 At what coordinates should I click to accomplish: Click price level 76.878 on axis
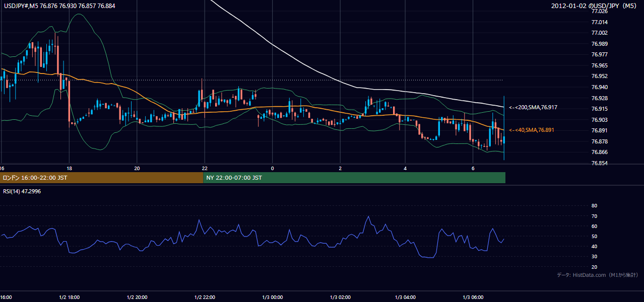[600, 141]
